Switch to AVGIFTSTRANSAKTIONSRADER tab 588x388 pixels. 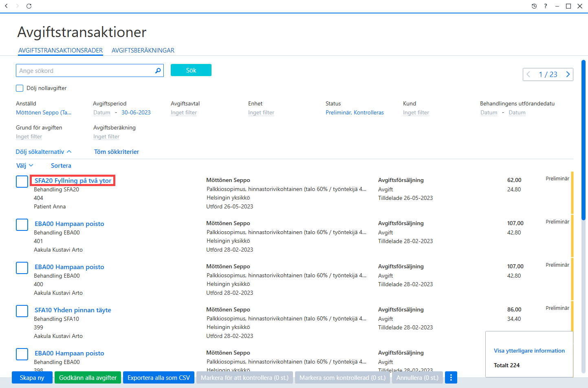pos(60,50)
